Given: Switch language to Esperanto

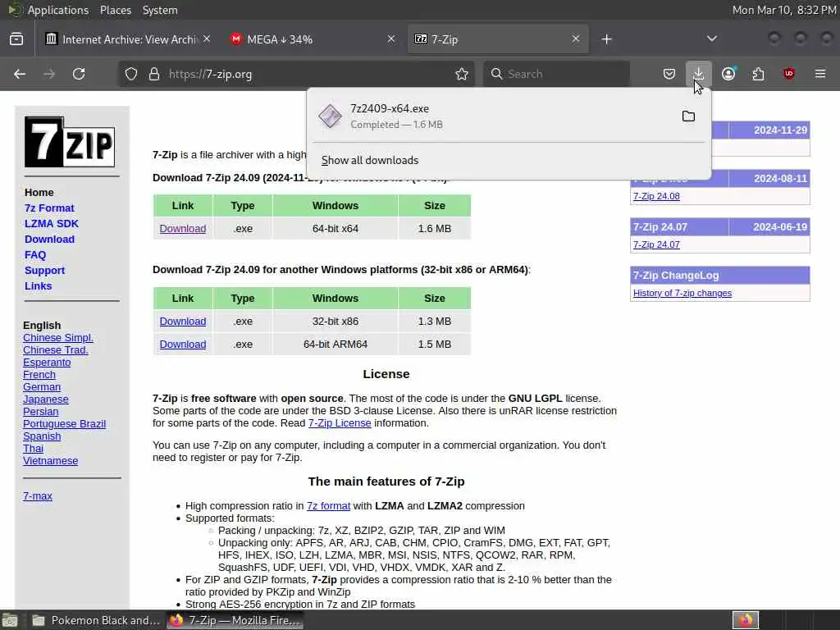Looking at the screenshot, I should (x=47, y=363).
